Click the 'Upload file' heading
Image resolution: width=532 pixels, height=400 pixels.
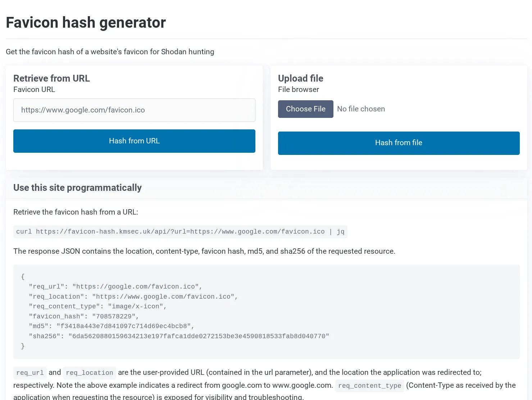point(300,78)
